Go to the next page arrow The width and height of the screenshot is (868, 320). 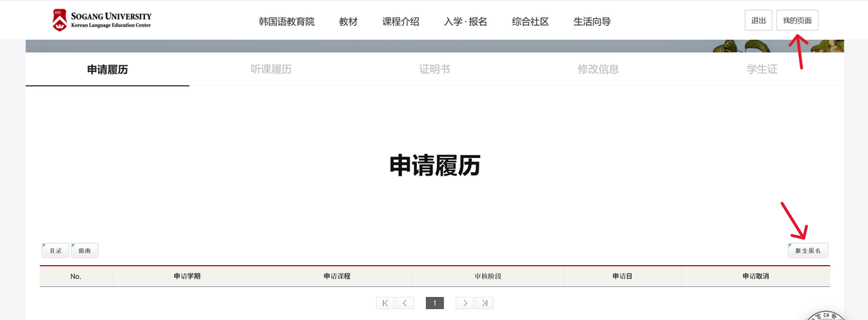coord(465,303)
